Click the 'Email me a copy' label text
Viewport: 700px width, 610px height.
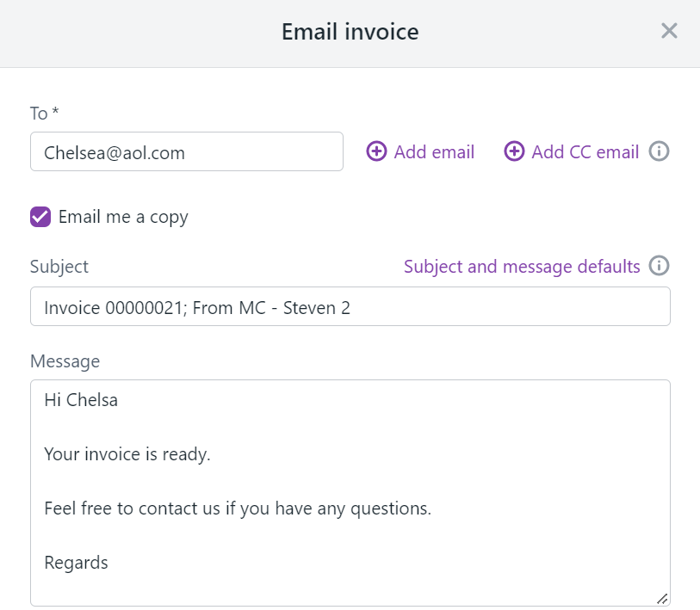[x=123, y=217]
